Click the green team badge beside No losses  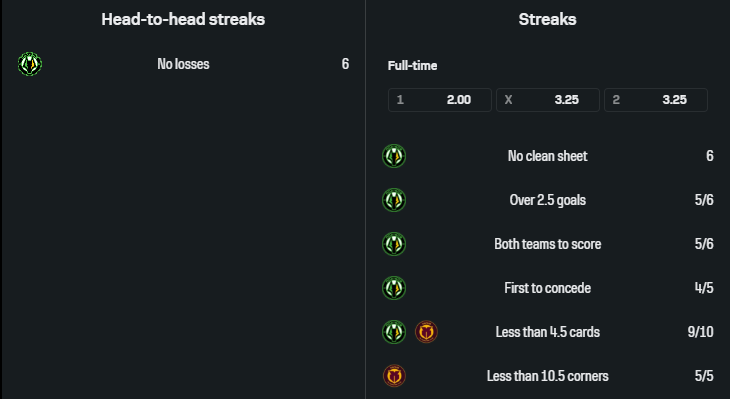[30, 64]
